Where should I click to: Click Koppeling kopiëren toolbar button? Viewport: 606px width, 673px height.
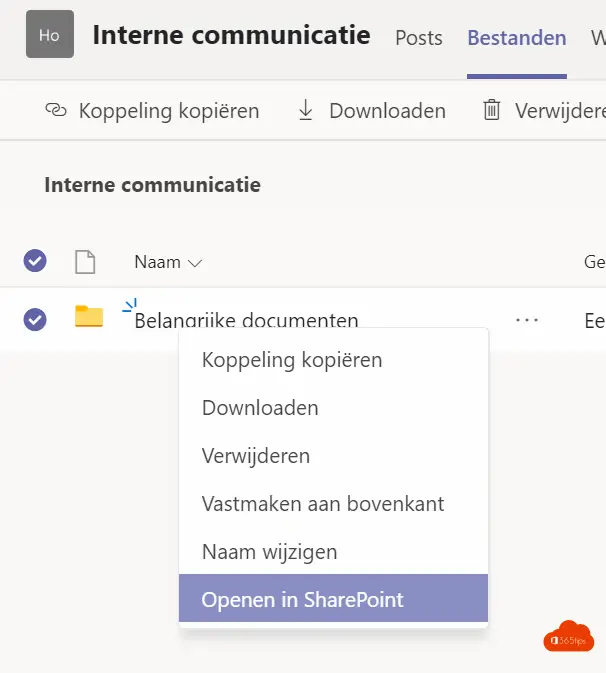pyautogui.click(x=152, y=111)
